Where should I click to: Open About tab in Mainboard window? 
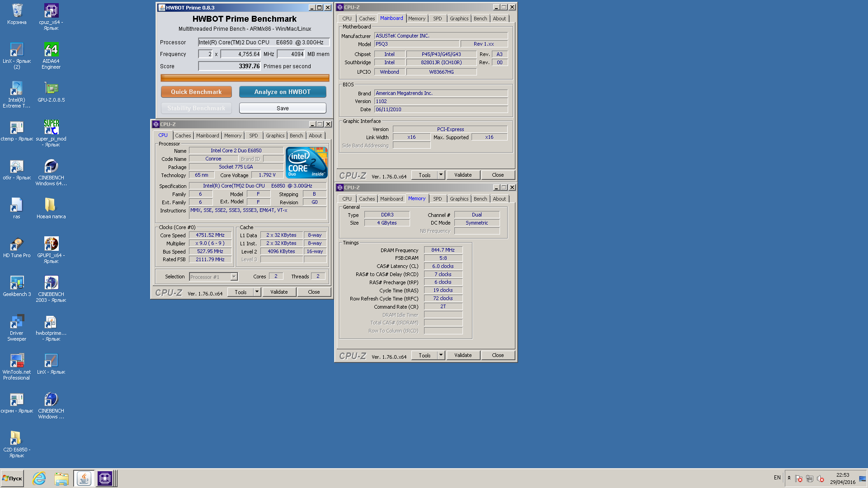[x=500, y=19]
